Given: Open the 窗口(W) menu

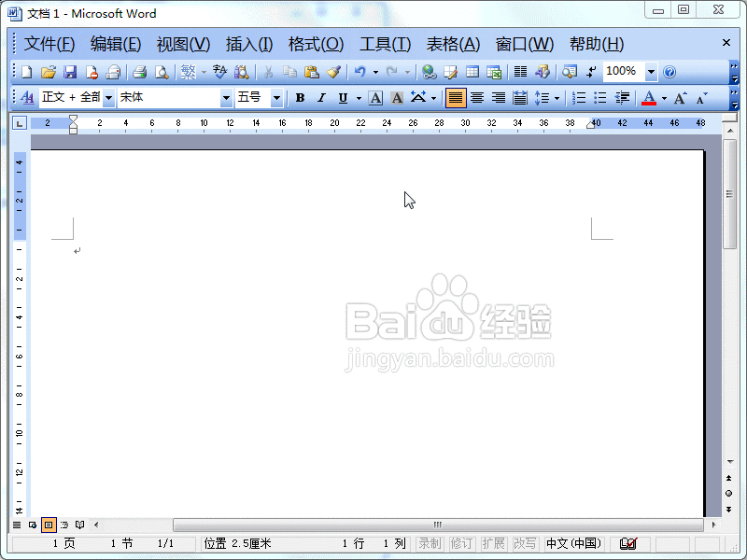Looking at the screenshot, I should [x=525, y=44].
